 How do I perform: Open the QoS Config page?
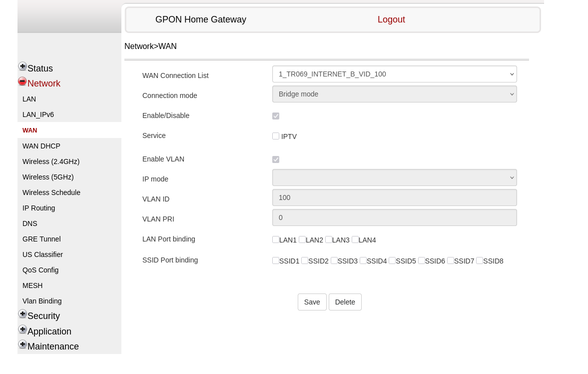tap(40, 270)
